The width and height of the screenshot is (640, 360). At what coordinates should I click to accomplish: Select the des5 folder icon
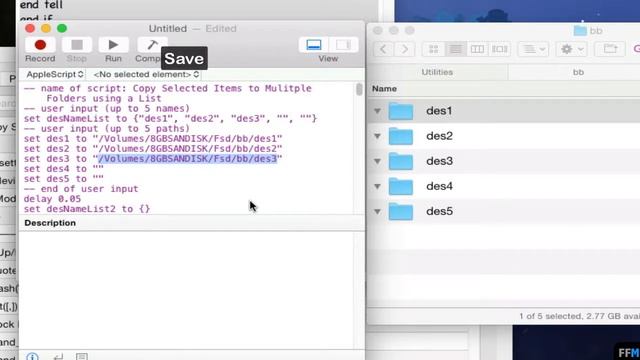click(x=400, y=212)
